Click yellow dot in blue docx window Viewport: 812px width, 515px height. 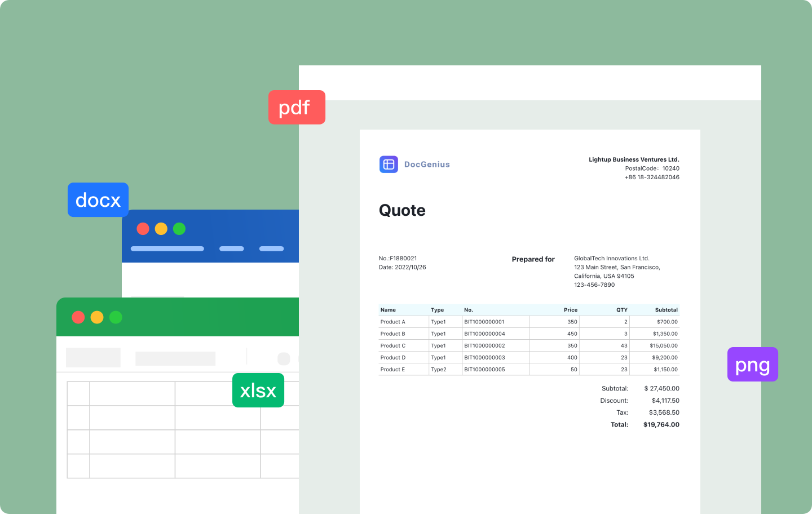[161, 229]
